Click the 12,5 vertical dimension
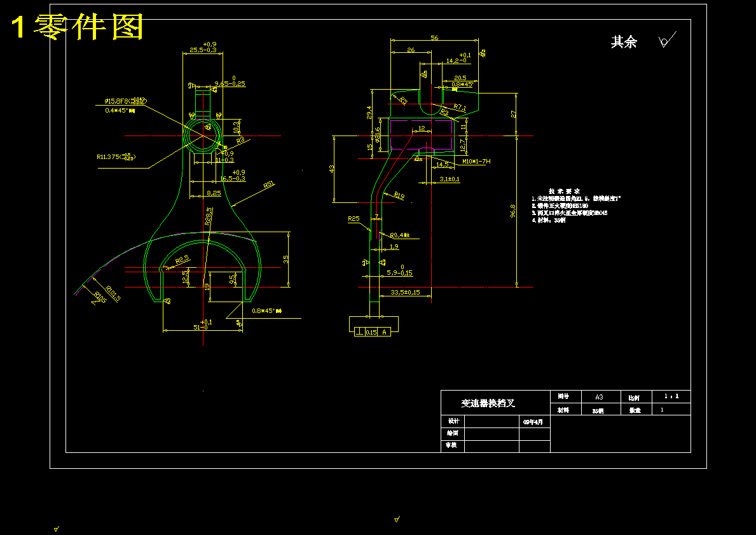The height and width of the screenshot is (535, 756). (x=186, y=277)
